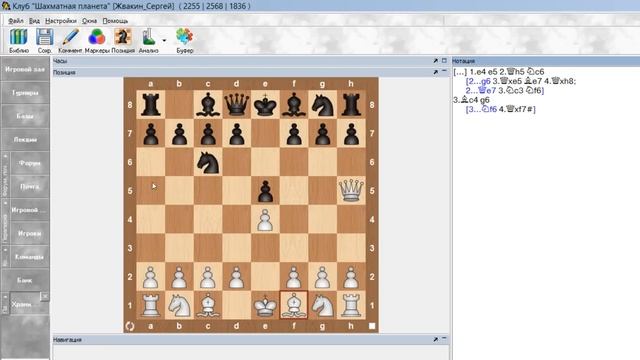Screen dimensions: 640x360
Task: Click move 4.Qxh8 in notation variation
Action: point(560,81)
